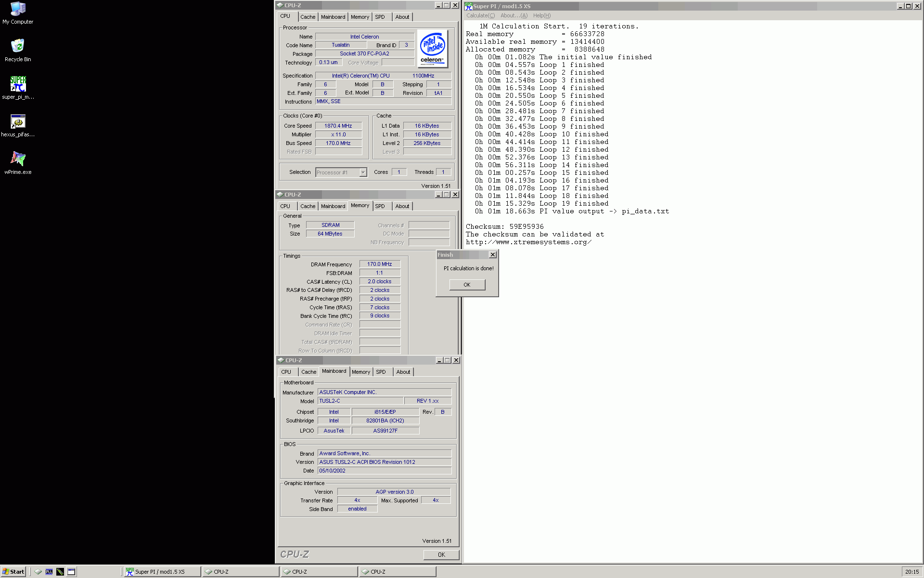
Task: Click the memory Type value SDRAM
Action: (x=330, y=225)
